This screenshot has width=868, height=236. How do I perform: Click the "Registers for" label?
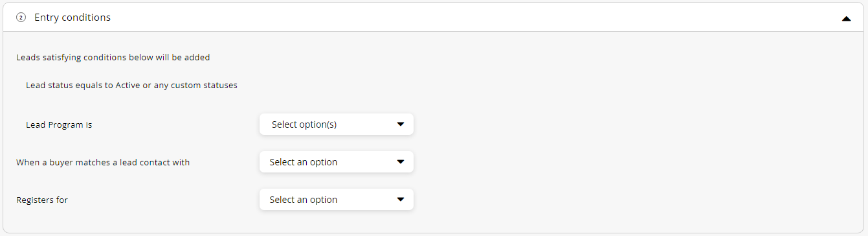[42, 200]
